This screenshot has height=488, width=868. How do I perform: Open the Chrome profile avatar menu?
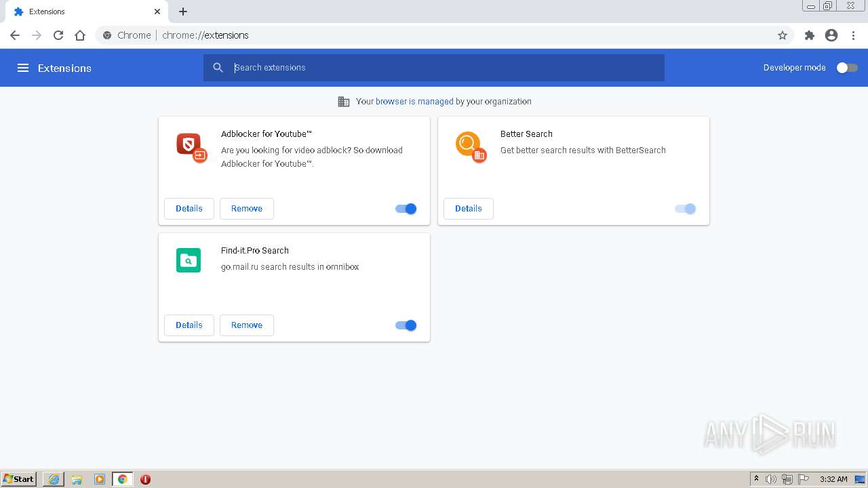(831, 35)
